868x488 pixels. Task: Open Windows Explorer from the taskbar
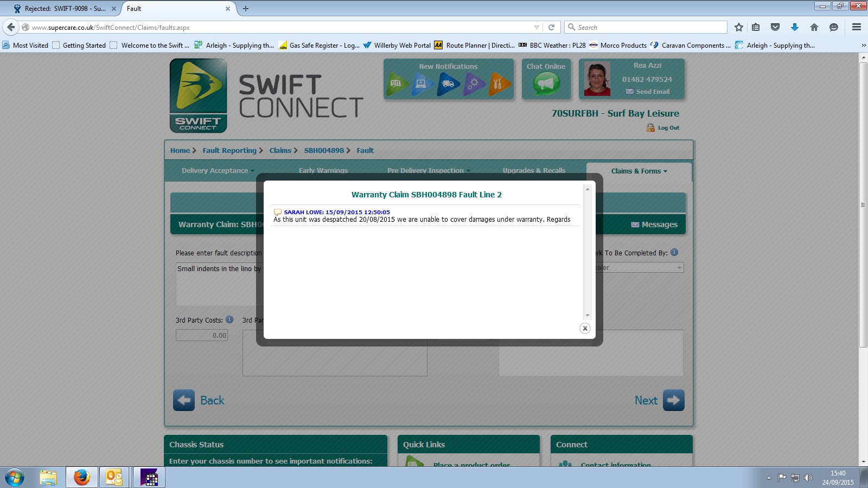pos(48,478)
